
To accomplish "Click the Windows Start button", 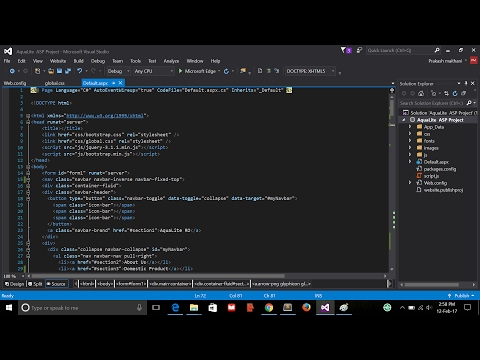I will pos(9,308).
